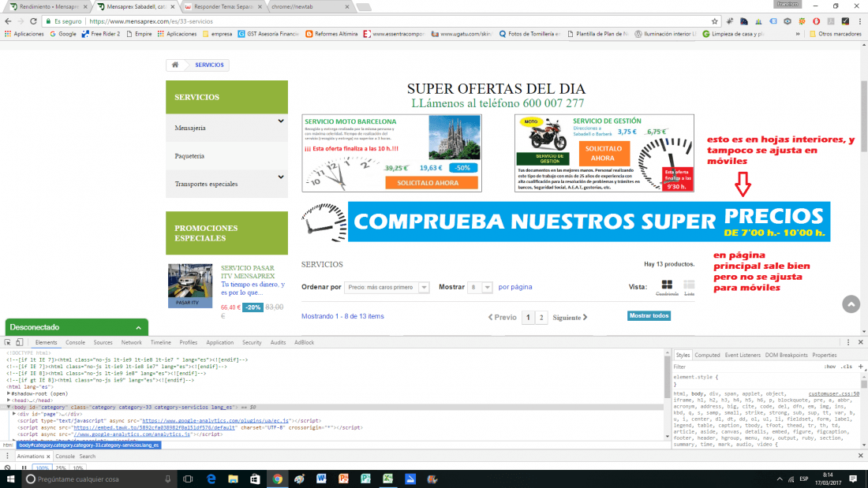Open the Event Listeners tab

tap(743, 356)
